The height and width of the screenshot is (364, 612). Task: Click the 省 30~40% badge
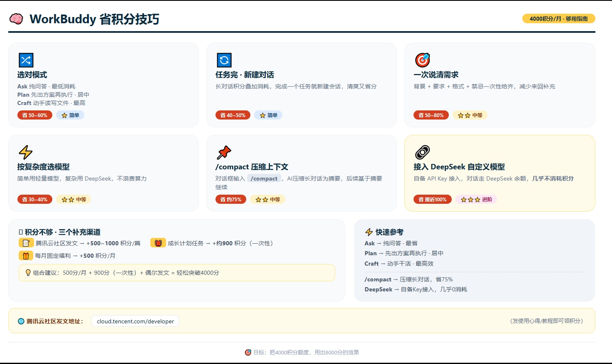point(35,200)
